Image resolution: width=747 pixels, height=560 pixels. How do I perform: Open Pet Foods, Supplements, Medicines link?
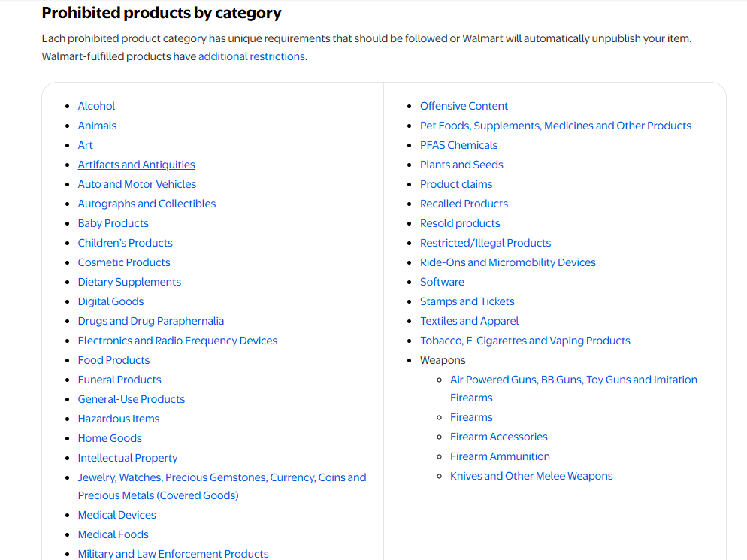click(555, 126)
